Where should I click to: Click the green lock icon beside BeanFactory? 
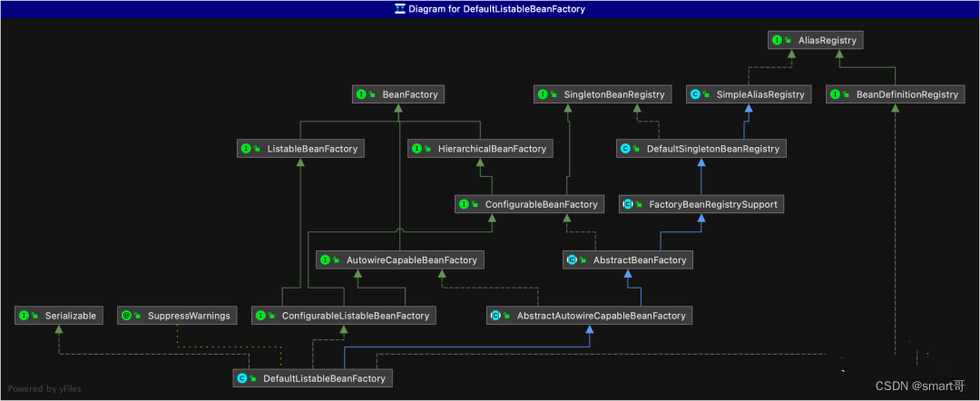(x=372, y=95)
